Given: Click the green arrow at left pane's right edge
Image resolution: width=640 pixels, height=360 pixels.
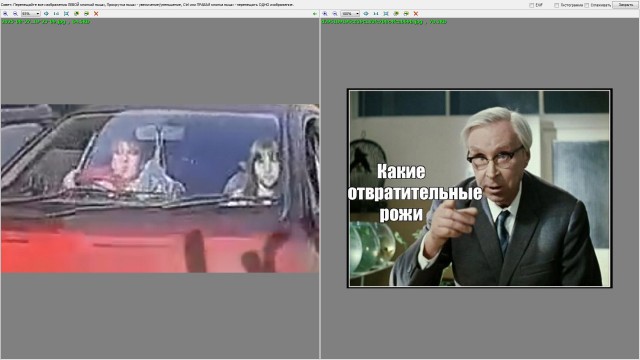Looking at the screenshot, I should 315,13.
